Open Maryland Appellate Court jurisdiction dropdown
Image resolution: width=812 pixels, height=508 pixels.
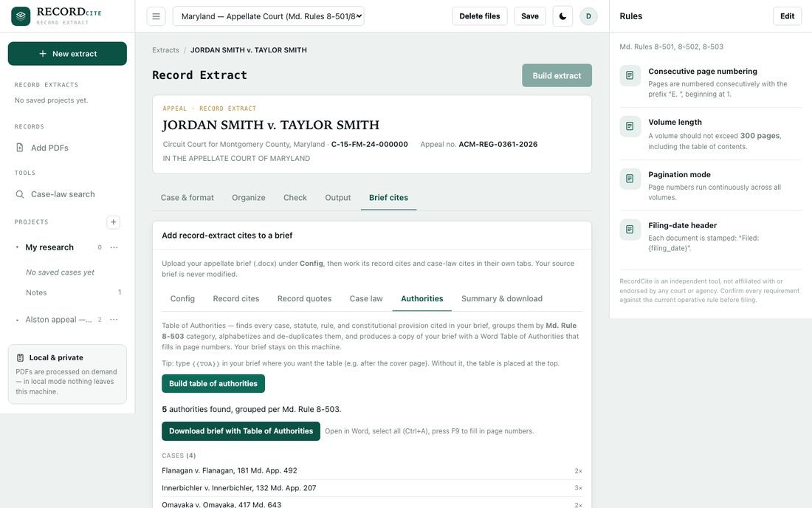pyautogui.click(x=268, y=16)
